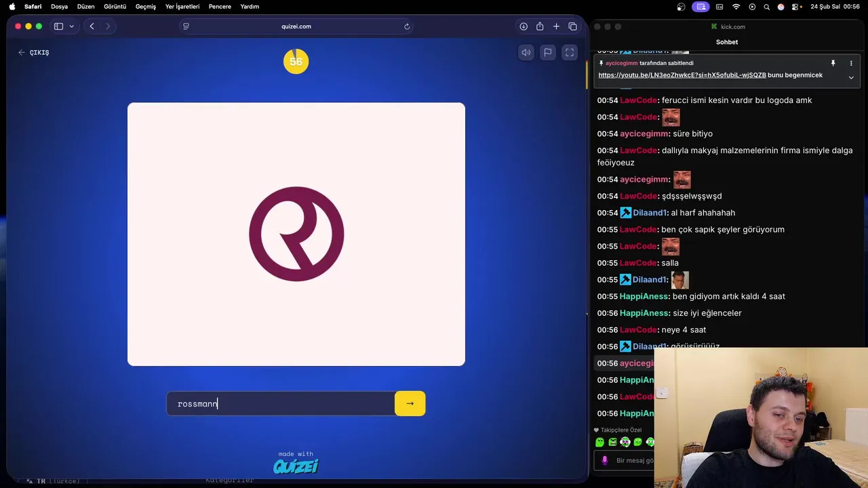Open the Quizei made-with logo link
The image size is (868, 488).
tap(296, 466)
